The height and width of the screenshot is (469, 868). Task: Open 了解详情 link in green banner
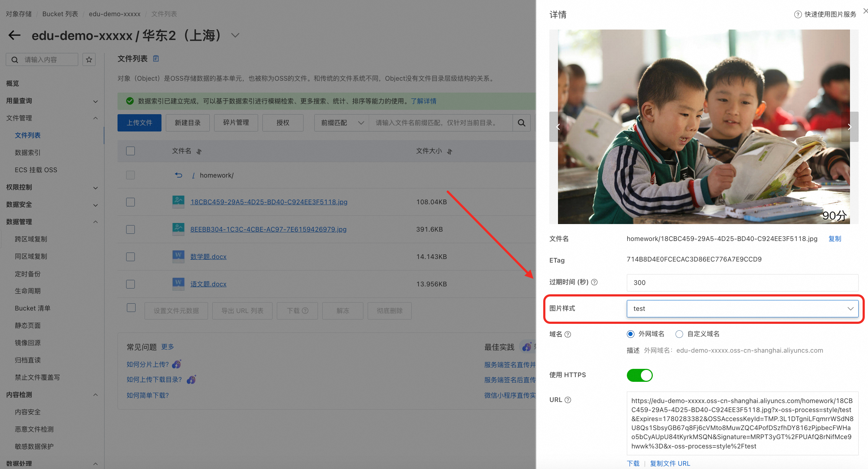(424, 101)
